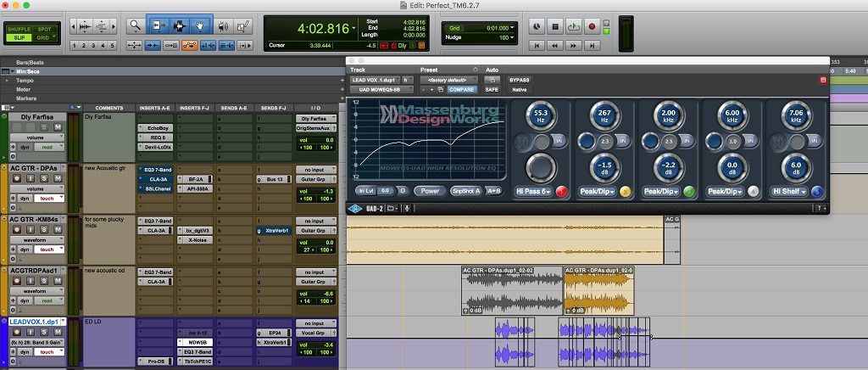Image resolution: width=868 pixels, height=370 pixels.
Task: Click Fast Forward transport button
Action: point(574,46)
